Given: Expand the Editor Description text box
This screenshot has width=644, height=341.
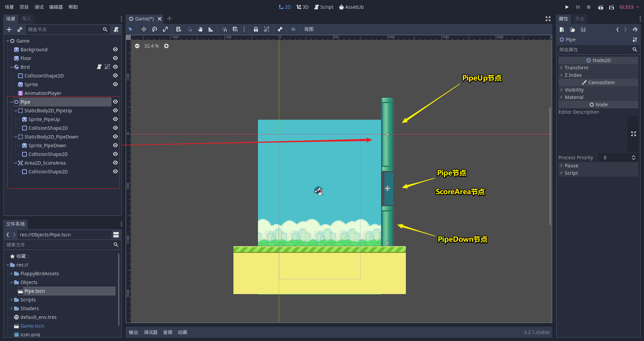Looking at the screenshot, I should click(x=634, y=134).
